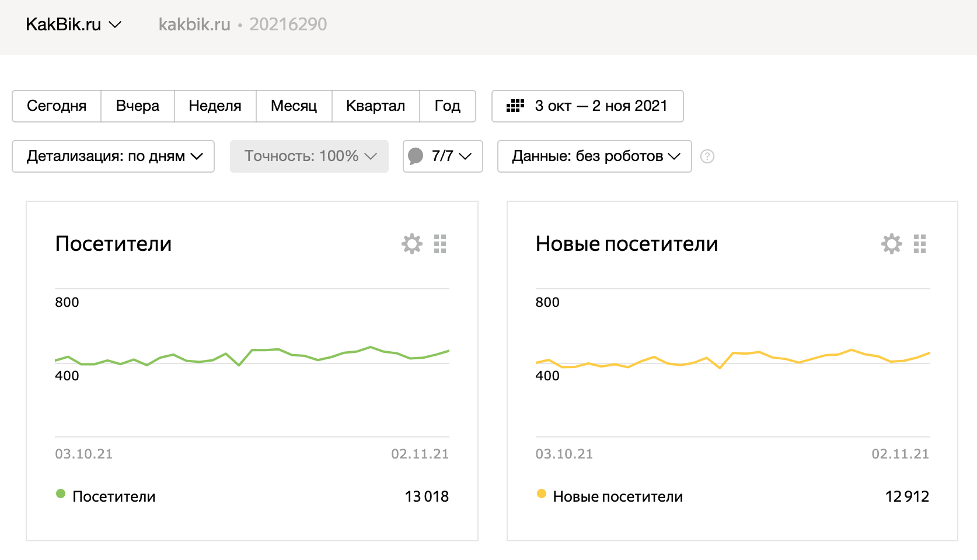Click the Новые посетители legend label
The width and height of the screenshot is (977, 560).
pos(618,496)
